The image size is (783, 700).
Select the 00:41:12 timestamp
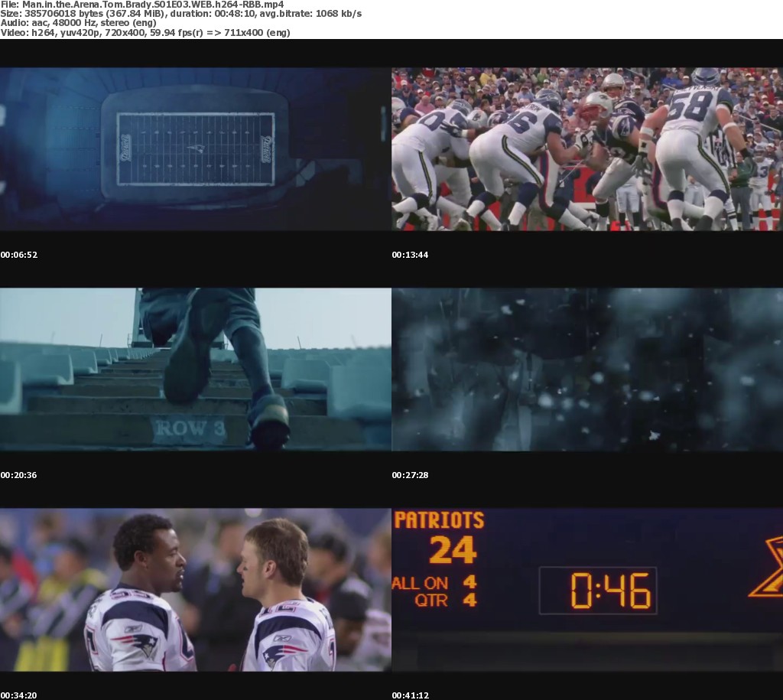[x=410, y=695]
